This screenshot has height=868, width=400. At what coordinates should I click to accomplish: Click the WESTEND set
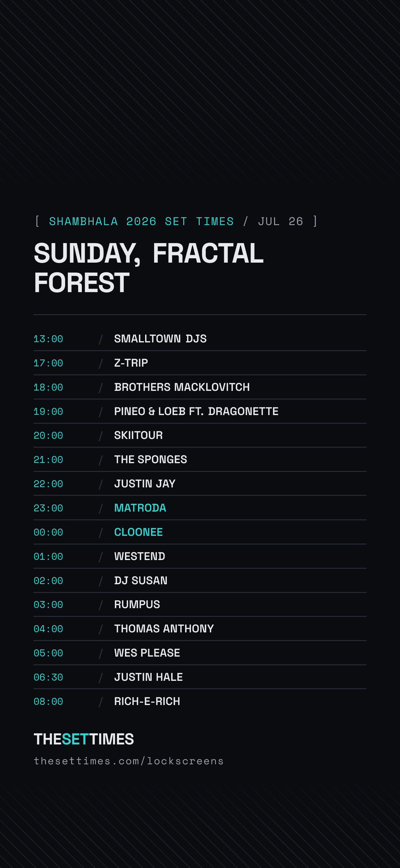click(x=200, y=556)
